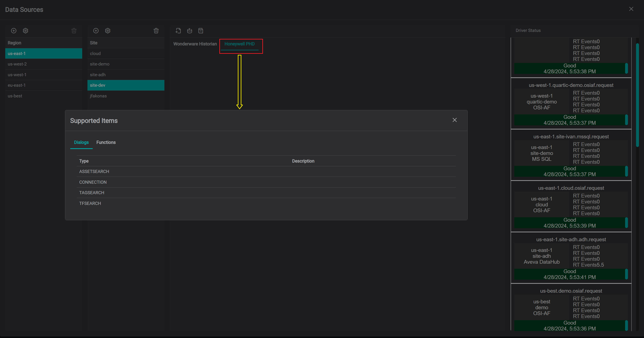This screenshot has width=644, height=338.
Task: Select the site-dev site
Action: [126, 85]
